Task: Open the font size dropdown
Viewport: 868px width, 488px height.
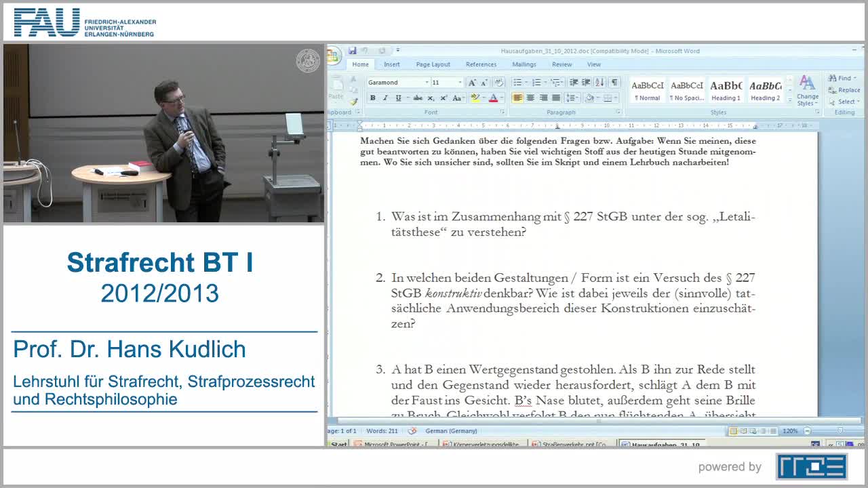Action: coord(460,83)
